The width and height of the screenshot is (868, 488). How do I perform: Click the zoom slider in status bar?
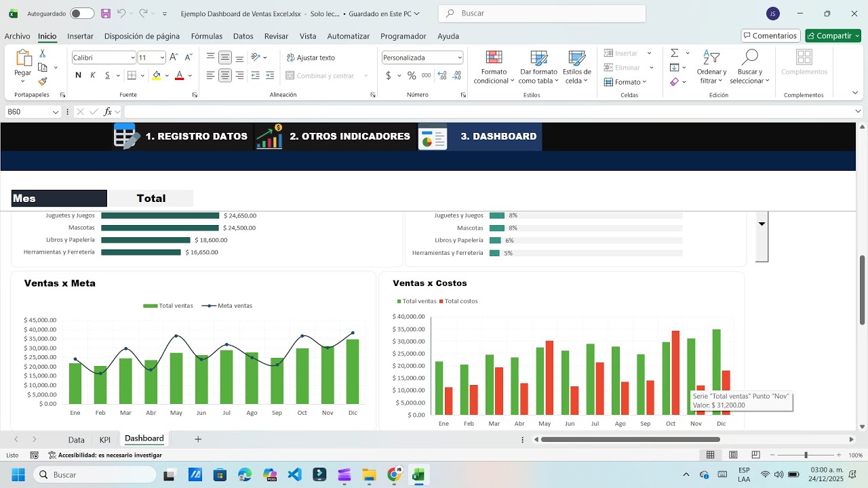pyautogui.click(x=806, y=455)
